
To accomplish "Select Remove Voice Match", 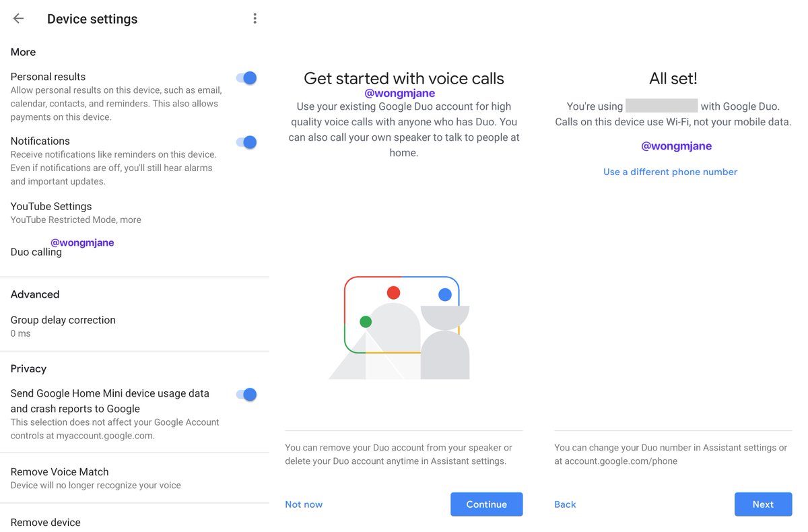I will coord(135,478).
